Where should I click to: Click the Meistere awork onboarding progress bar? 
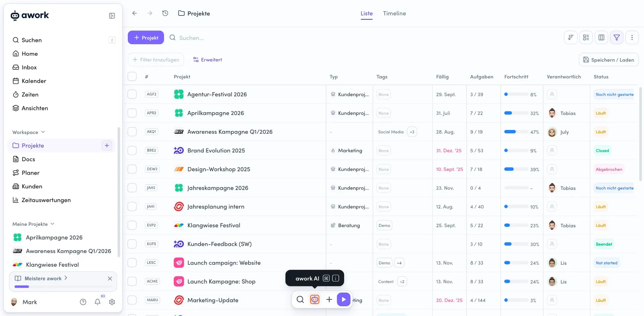63,287
